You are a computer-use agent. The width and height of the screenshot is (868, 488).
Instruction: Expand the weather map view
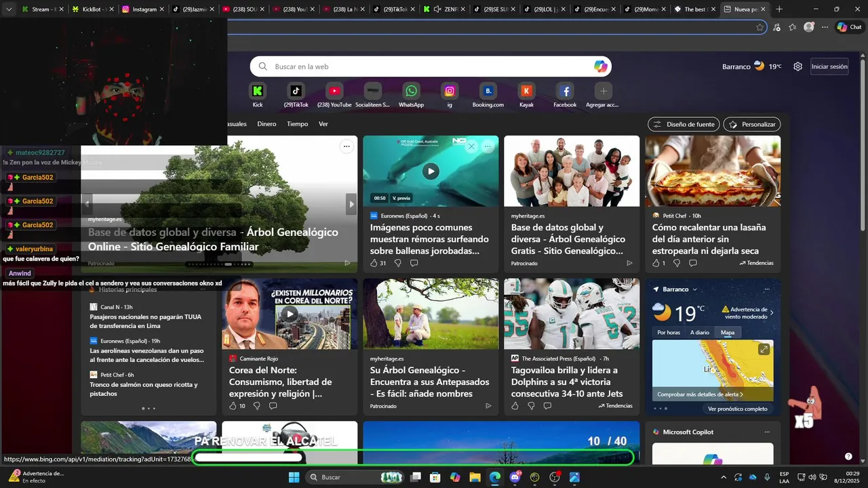764,349
